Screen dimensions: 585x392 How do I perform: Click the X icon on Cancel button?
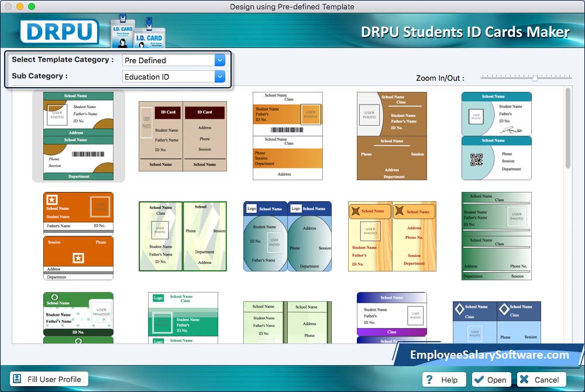(x=524, y=379)
